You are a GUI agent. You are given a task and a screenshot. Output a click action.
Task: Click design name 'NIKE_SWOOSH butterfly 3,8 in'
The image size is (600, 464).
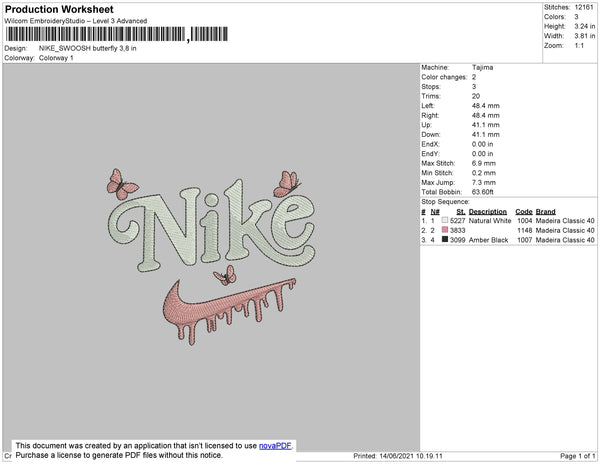click(x=88, y=49)
